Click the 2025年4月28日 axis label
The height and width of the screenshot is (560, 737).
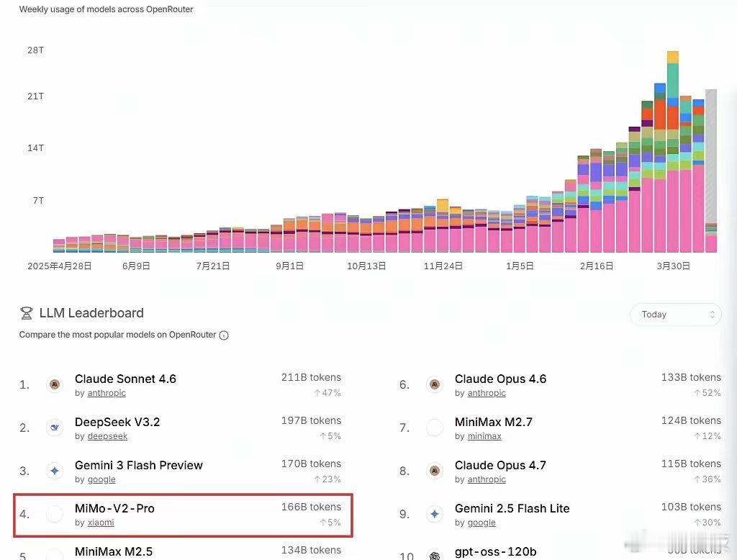coord(59,266)
